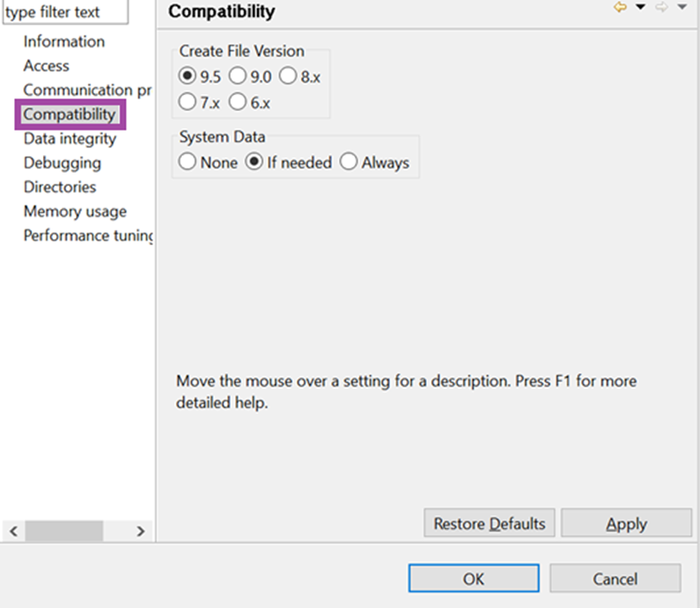Screen dimensions: 700x608
Task: Click the 'Move the mouse over' help text
Action: click(406, 392)
